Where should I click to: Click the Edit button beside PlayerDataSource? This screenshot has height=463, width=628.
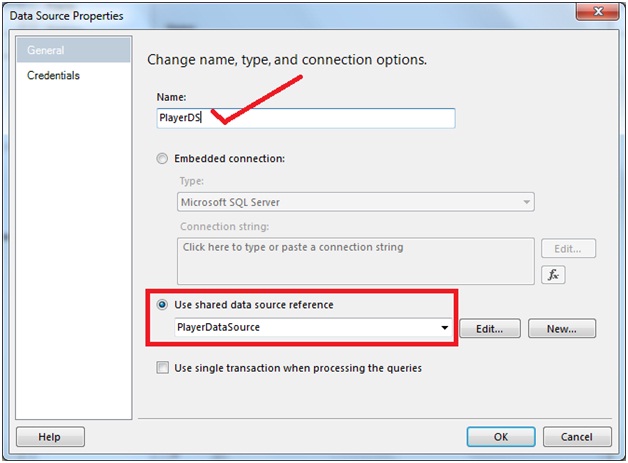point(490,328)
